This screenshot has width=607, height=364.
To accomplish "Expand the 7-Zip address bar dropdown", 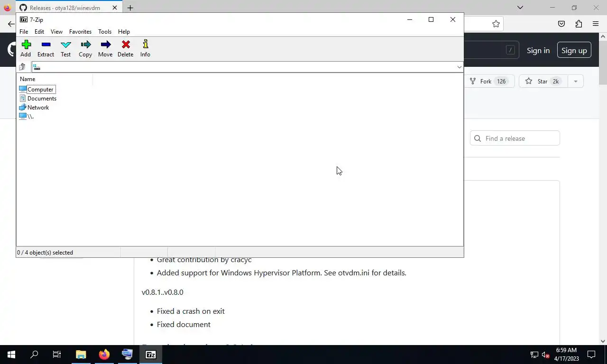I will click(x=459, y=67).
